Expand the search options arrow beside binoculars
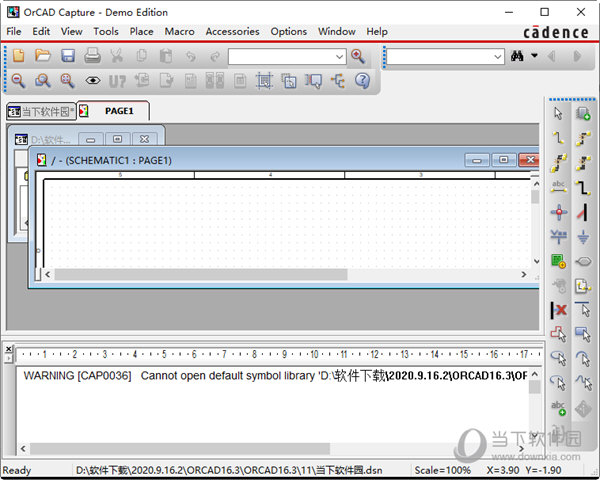Viewport: 600px width, 480px height. point(534,56)
